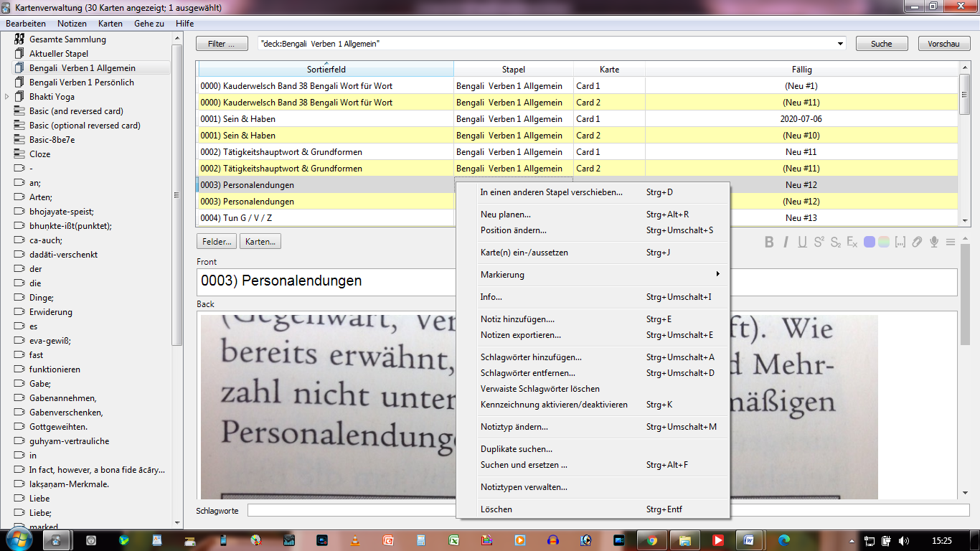Select the bhojayate-speist; tag
Viewport: 980px width, 551px height.
[62, 212]
